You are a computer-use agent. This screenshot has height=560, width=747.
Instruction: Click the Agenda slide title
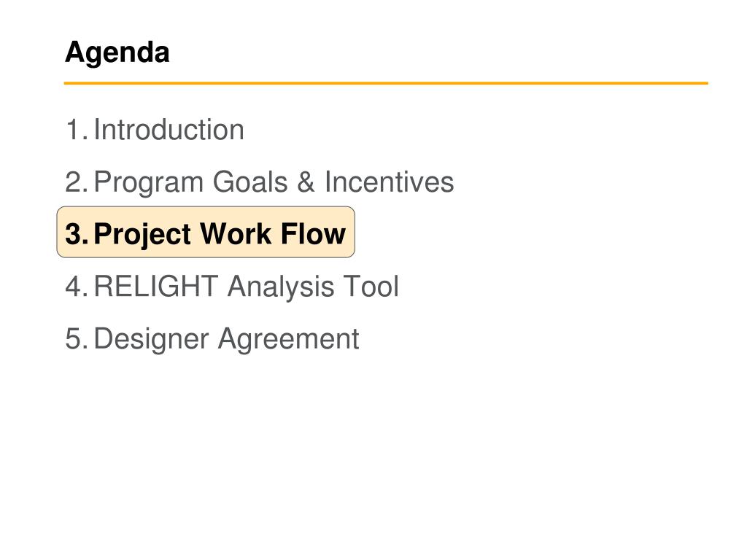[117, 52]
